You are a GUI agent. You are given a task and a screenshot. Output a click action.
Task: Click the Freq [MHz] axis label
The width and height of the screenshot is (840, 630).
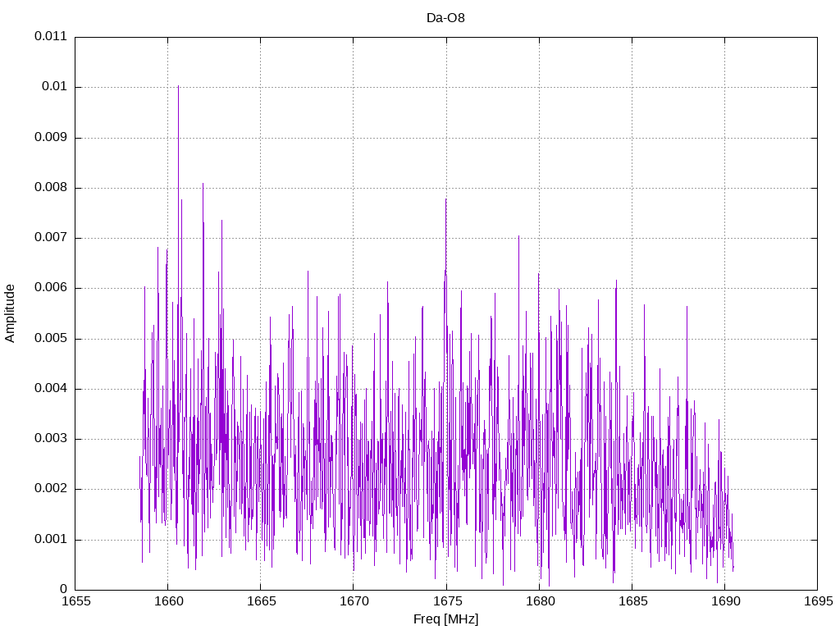point(445,619)
